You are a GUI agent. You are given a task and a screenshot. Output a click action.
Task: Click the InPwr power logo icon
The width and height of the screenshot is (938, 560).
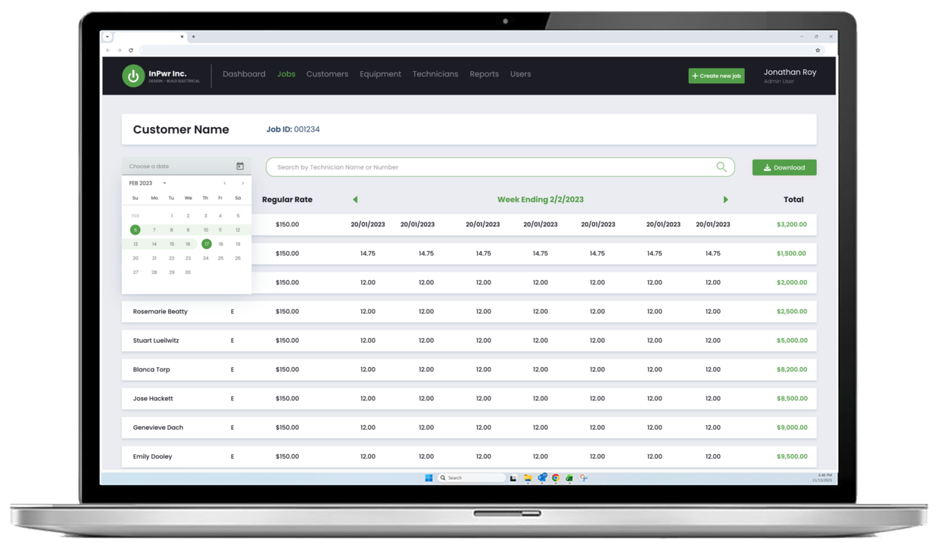click(x=133, y=76)
